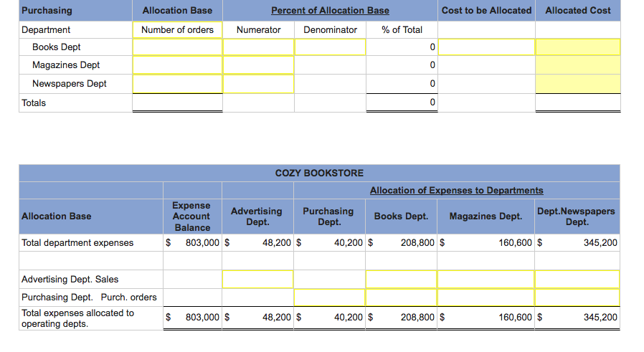This screenshot has height=352, width=644.
Task: Click Purchasing Dept. Purch. orders row label
Action: pyautogui.click(x=89, y=298)
